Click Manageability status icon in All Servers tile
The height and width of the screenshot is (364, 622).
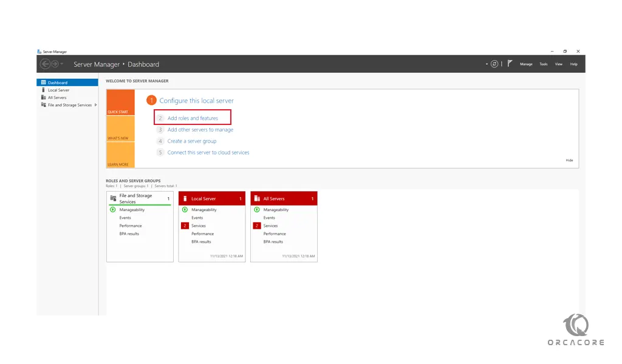pos(257,209)
